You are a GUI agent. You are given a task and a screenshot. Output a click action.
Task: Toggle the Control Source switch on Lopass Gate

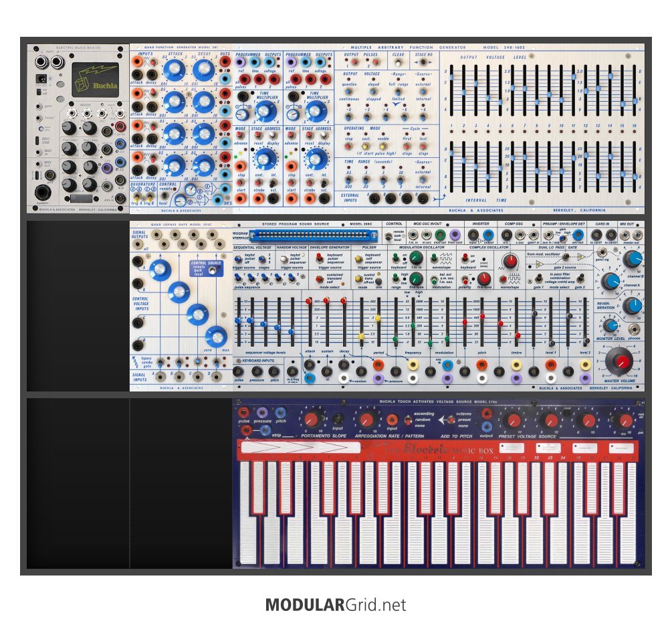point(212,270)
